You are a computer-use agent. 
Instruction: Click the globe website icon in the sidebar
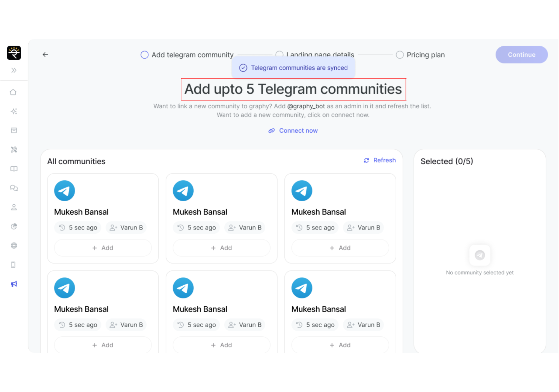[14, 246]
